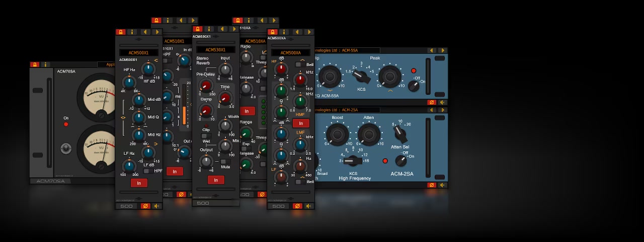Viewport: 644px width, 242px height.
Task: Click the ACM500XA orange name display
Action: click(290, 53)
